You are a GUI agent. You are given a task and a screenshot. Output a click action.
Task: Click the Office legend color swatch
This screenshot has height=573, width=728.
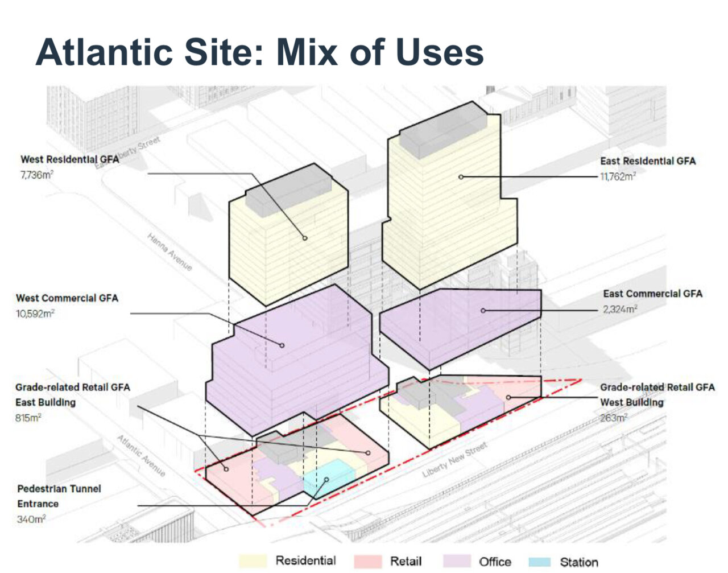click(456, 562)
